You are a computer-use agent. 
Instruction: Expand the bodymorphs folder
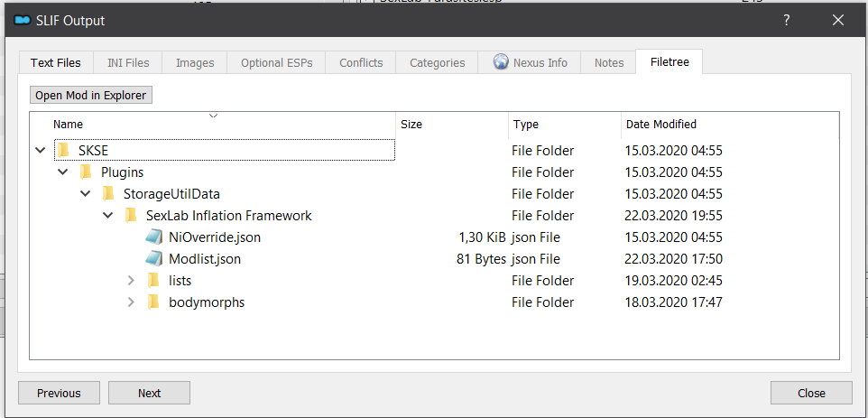pos(131,302)
